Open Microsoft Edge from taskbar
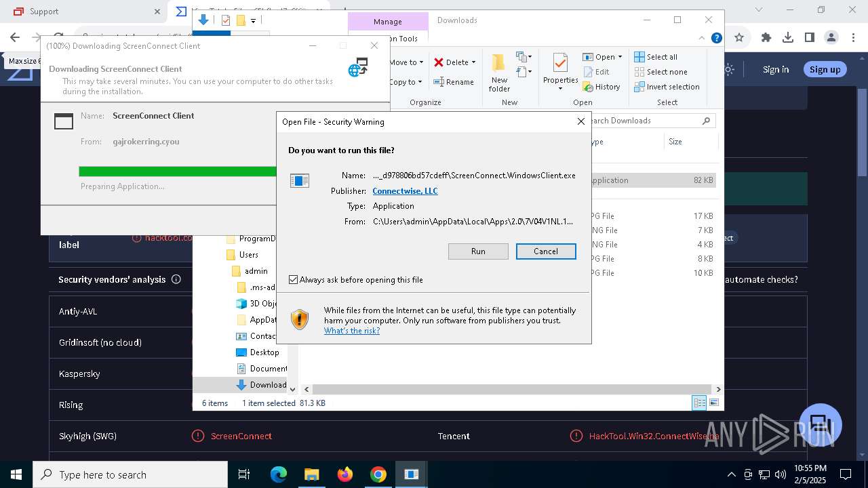This screenshot has height=488, width=868. pos(279,474)
